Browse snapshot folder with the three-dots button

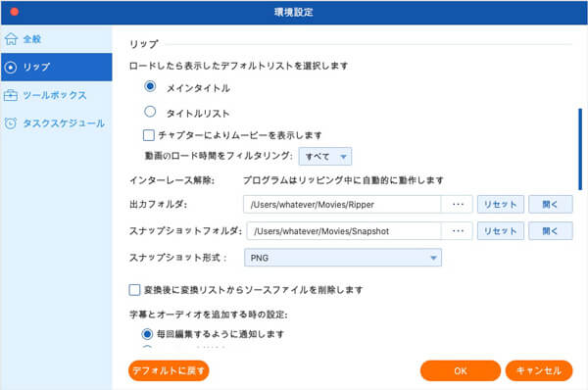pyautogui.click(x=458, y=231)
